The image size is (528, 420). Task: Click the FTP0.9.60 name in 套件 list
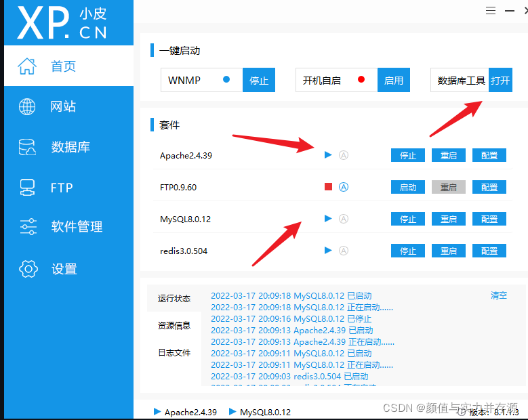[x=178, y=187]
